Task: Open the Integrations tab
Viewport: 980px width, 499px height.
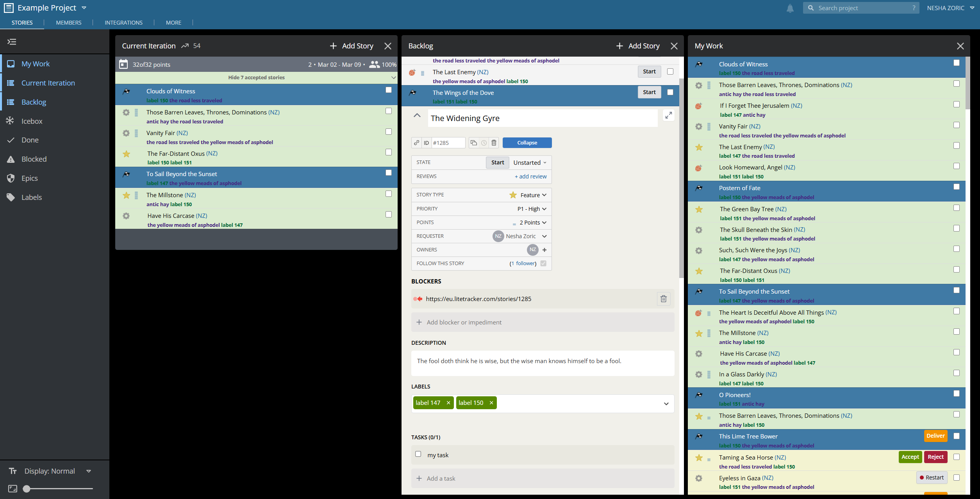Action: [x=123, y=23]
